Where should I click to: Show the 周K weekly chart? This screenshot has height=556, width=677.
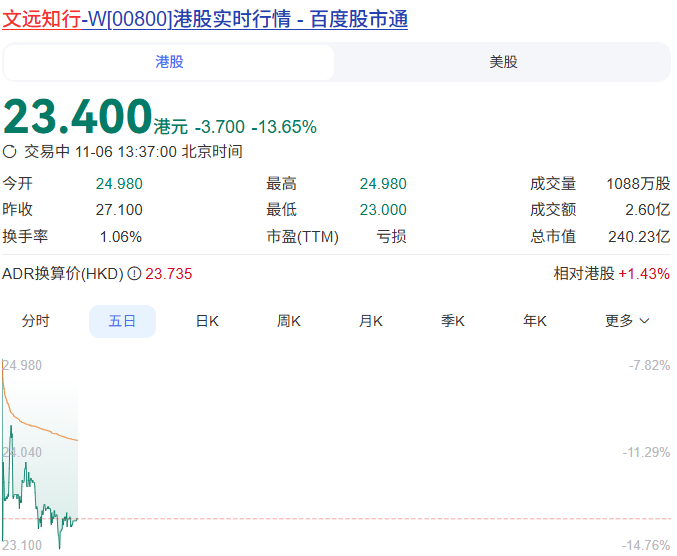coord(289,321)
